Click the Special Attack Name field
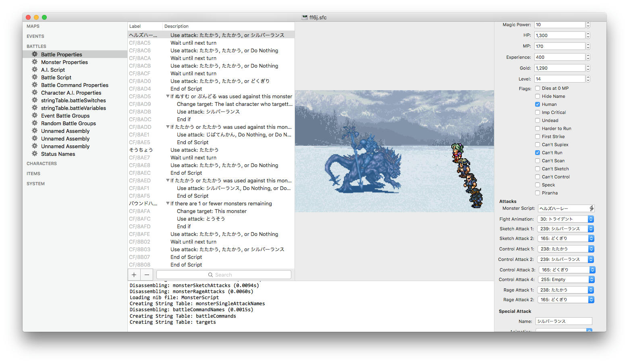The width and height of the screenshot is (629, 364). pos(564,321)
